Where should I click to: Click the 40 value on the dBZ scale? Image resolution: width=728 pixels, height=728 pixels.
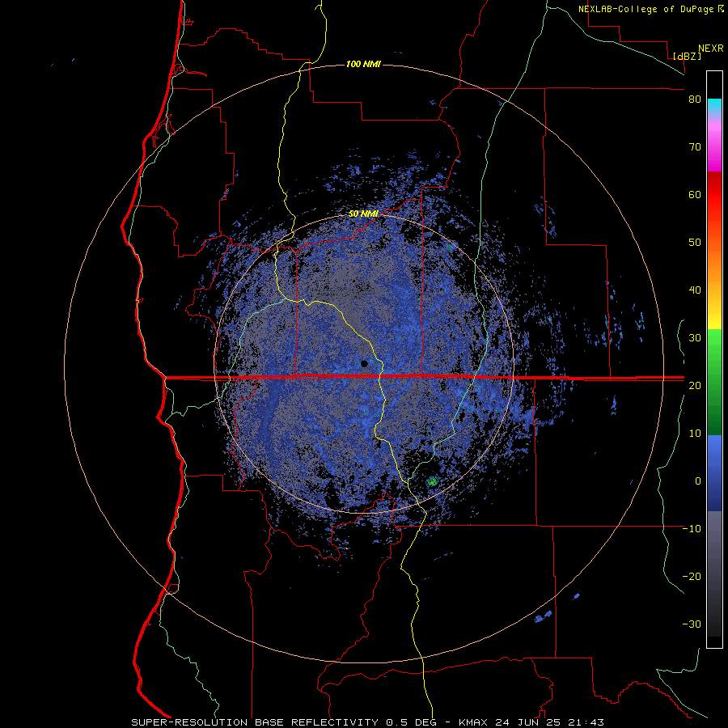click(x=695, y=290)
